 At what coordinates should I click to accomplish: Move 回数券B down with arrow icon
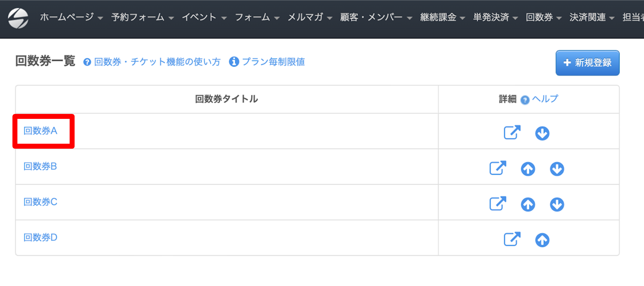(x=557, y=169)
